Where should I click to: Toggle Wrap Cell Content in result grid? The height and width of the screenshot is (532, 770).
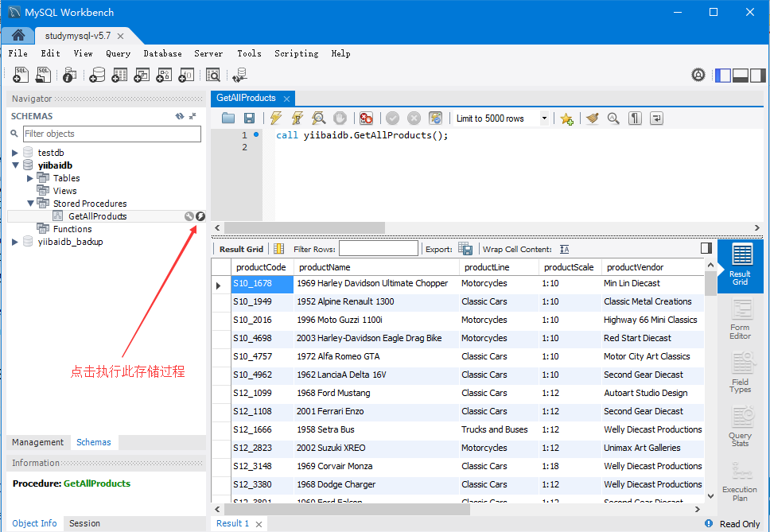pos(564,250)
